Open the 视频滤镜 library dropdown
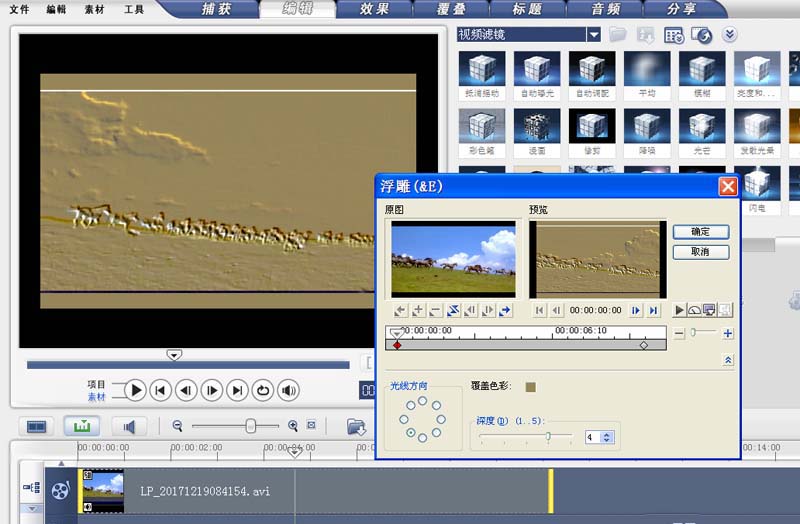 pos(594,35)
